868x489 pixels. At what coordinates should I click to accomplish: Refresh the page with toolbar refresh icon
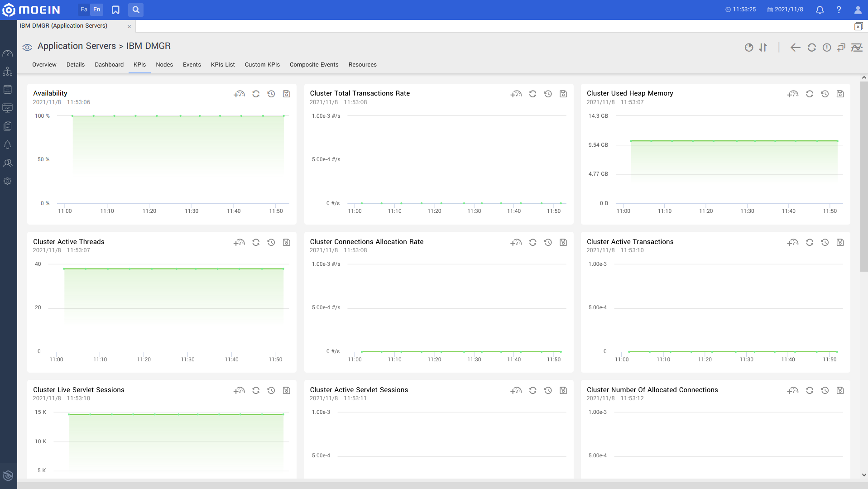pyautogui.click(x=811, y=48)
